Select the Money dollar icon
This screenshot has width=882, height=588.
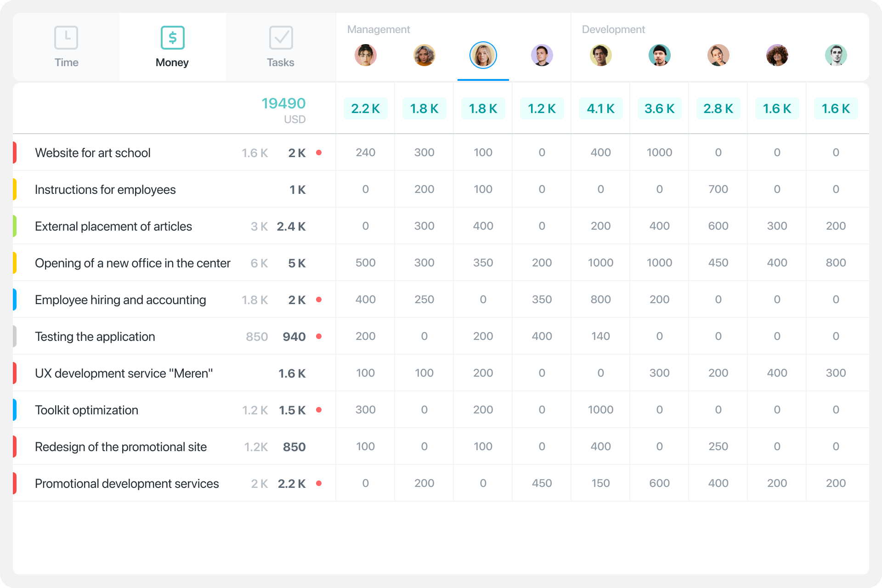(x=172, y=38)
